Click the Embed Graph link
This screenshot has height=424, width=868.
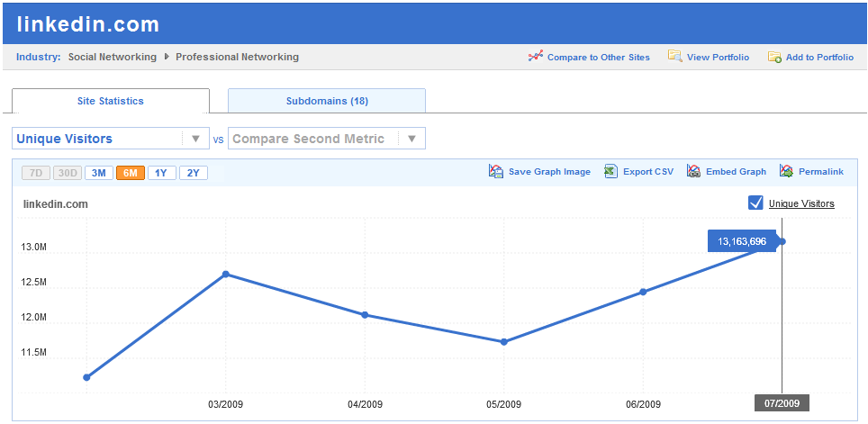pos(737,172)
